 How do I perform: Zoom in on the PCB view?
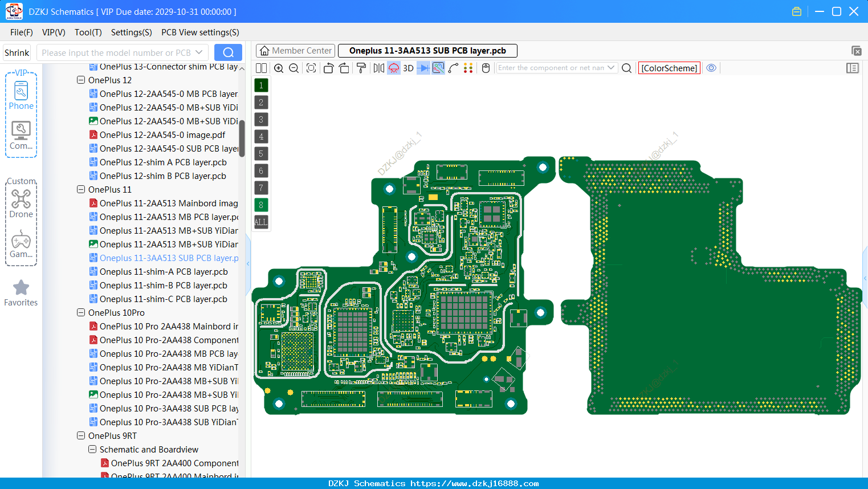coord(279,68)
